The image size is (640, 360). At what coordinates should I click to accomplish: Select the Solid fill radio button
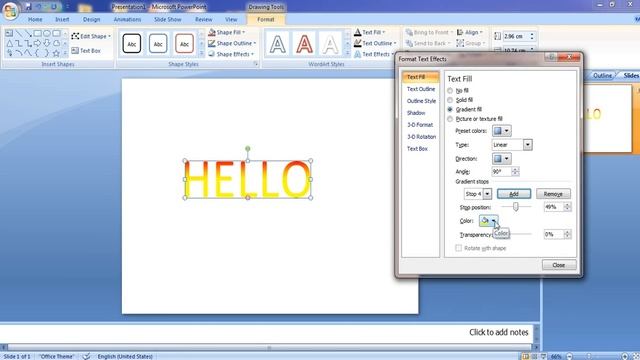(x=450, y=100)
